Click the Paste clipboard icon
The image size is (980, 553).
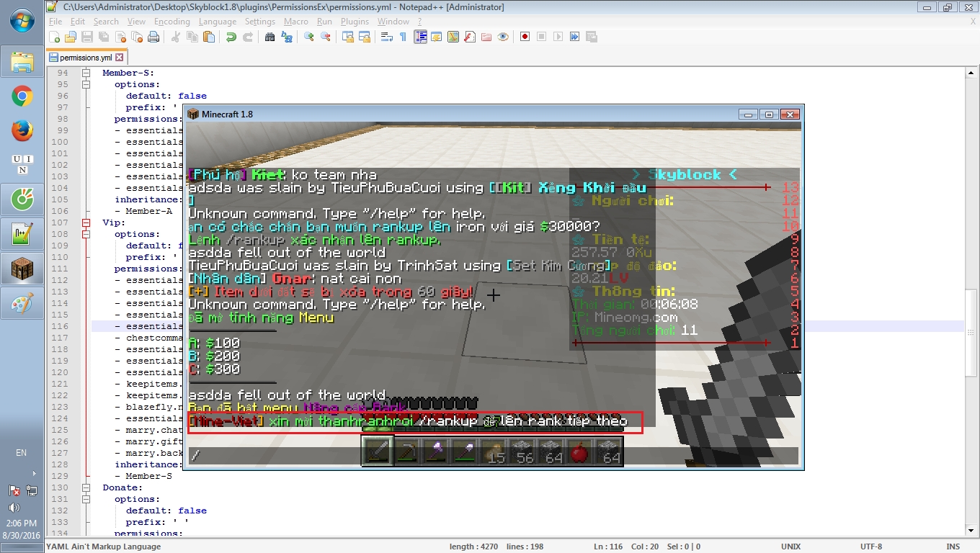tap(208, 37)
